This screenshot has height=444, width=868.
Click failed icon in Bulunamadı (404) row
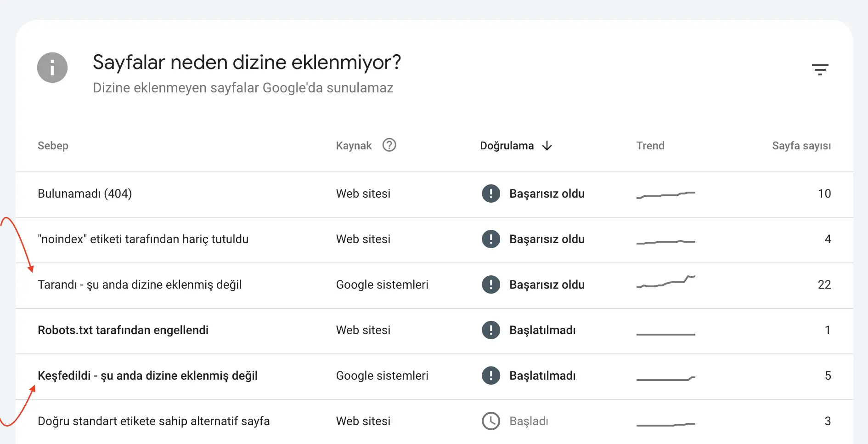click(x=491, y=194)
